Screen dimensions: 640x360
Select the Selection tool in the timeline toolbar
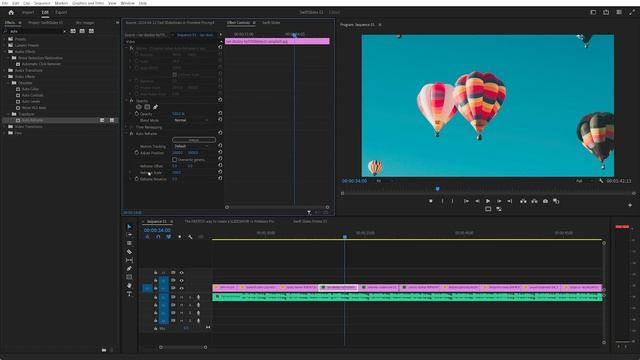129,227
